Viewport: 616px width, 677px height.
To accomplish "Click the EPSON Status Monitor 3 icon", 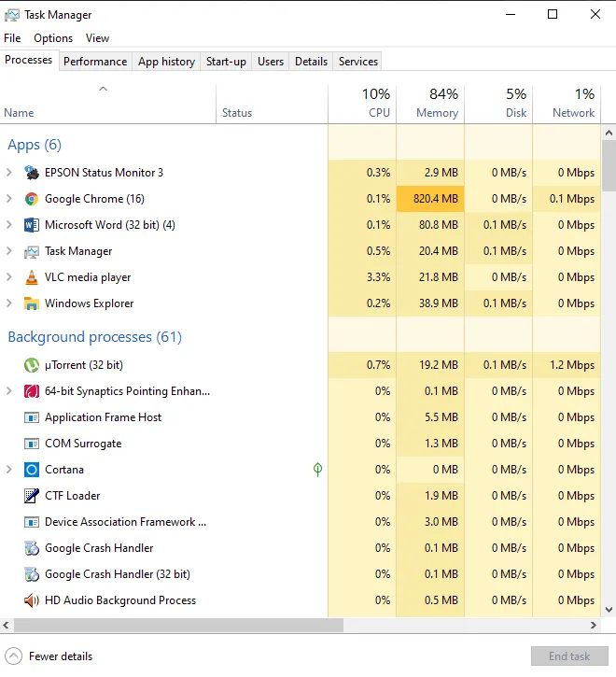I will pos(32,173).
